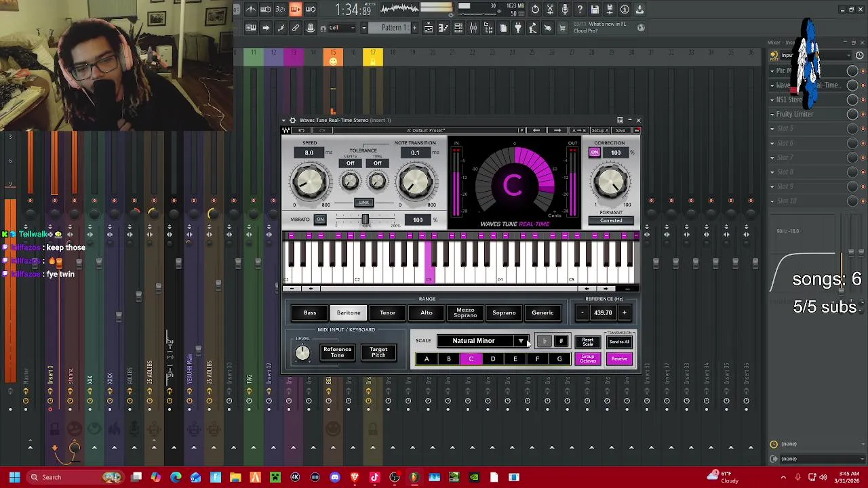Screen dimensions: 868x488
Task: Click the Reference Tone button
Action: (x=337, y=352)
